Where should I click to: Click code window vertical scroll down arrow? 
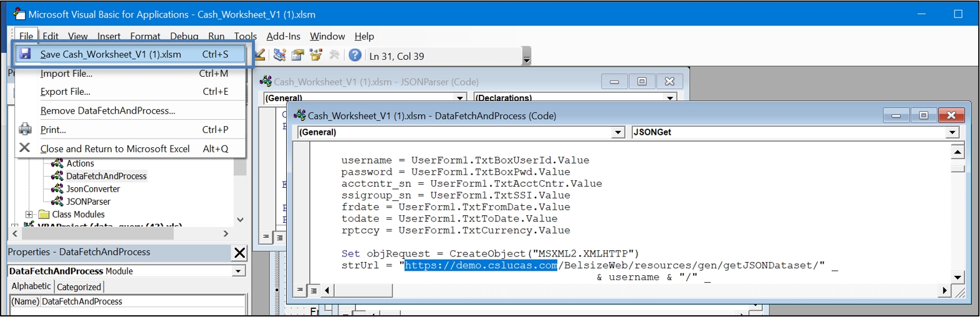click(x=958, y=277)
